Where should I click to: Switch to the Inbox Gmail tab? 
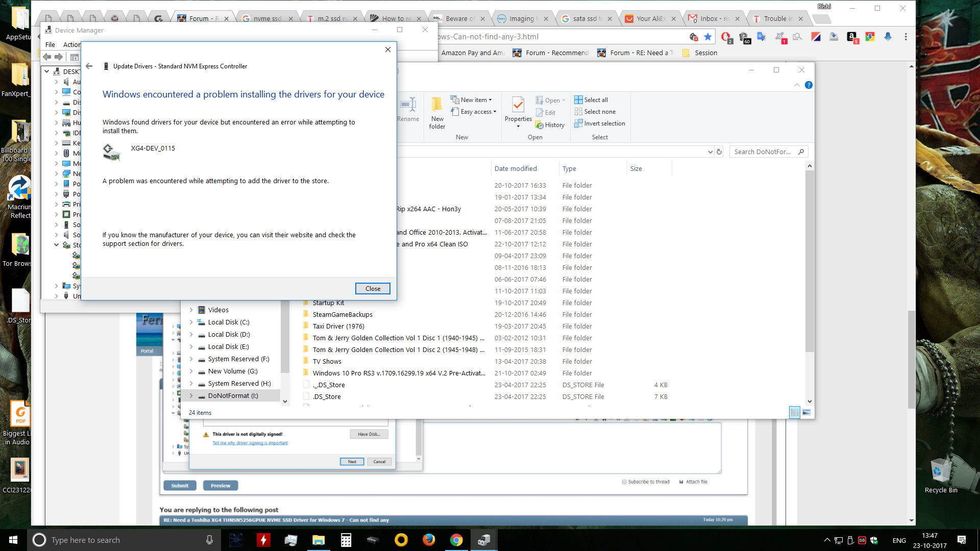[715, 18]
